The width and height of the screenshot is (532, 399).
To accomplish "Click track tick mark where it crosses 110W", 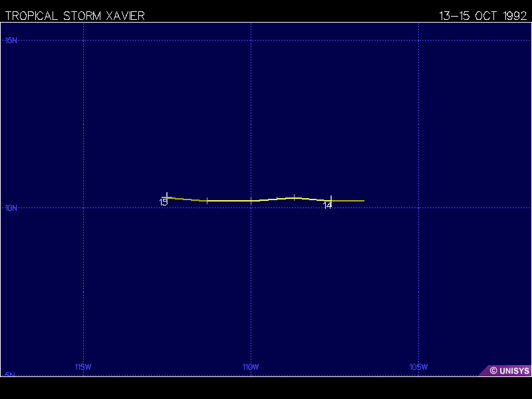I will click(x=251, y=200).
